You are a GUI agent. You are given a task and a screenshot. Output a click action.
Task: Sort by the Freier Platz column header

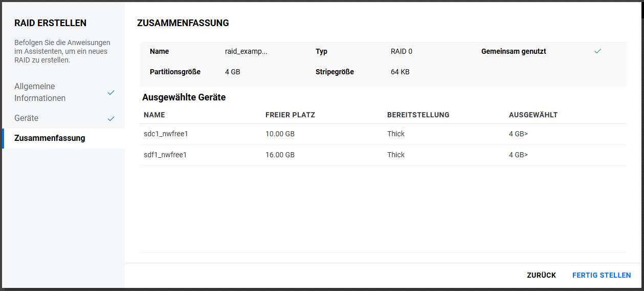tap(290, 115)
